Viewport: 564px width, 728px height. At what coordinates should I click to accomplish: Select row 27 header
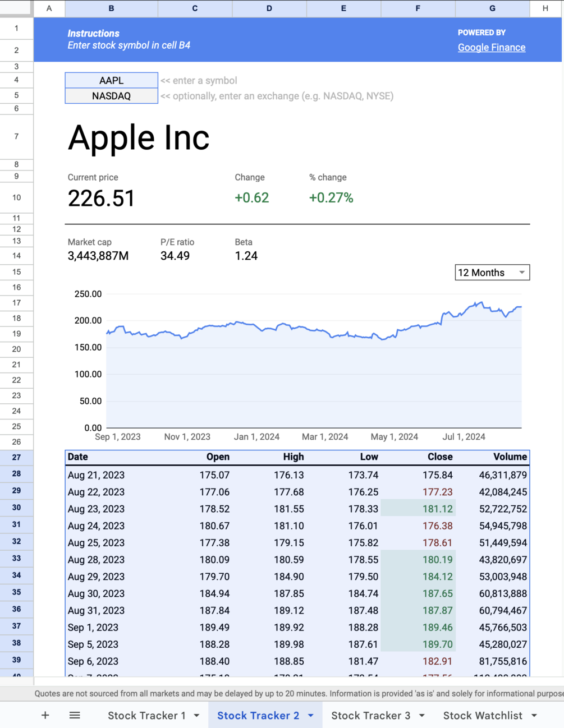[x=16, y=458]
